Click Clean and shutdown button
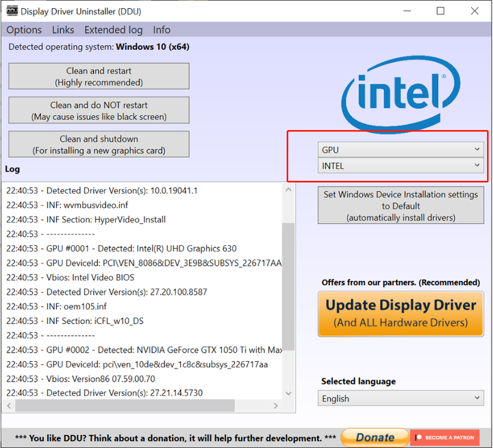The height and width of the screenshot is (448, 493). [99, 145]
